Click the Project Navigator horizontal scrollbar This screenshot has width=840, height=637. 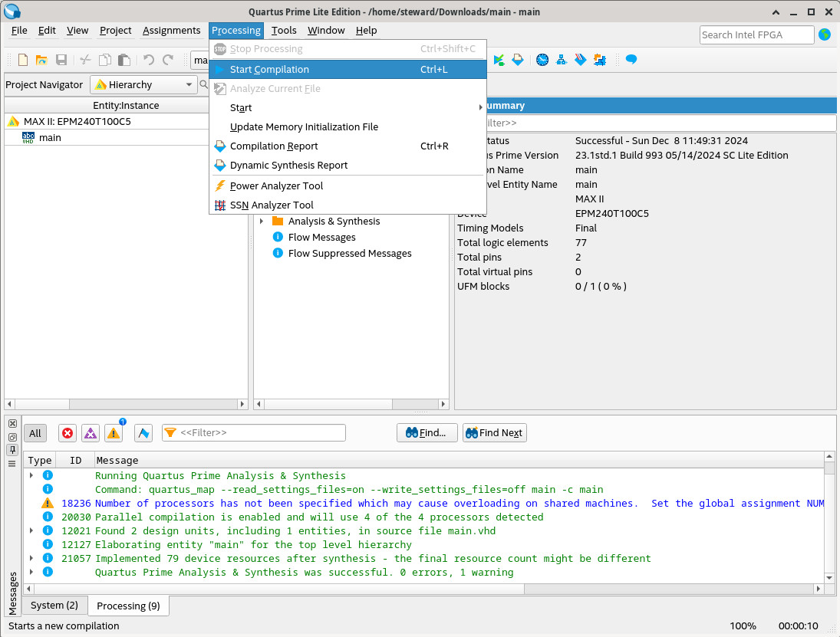[x=126, y=404]
